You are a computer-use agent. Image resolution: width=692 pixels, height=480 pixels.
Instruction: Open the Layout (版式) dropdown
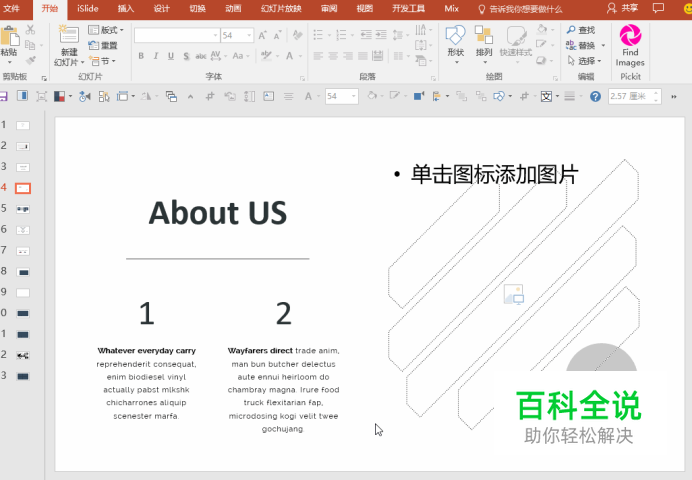click(x=106, y=30)
